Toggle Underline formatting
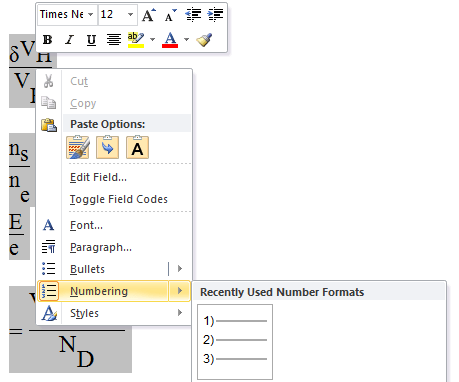The image size is (459, 382). pos(91,40)
